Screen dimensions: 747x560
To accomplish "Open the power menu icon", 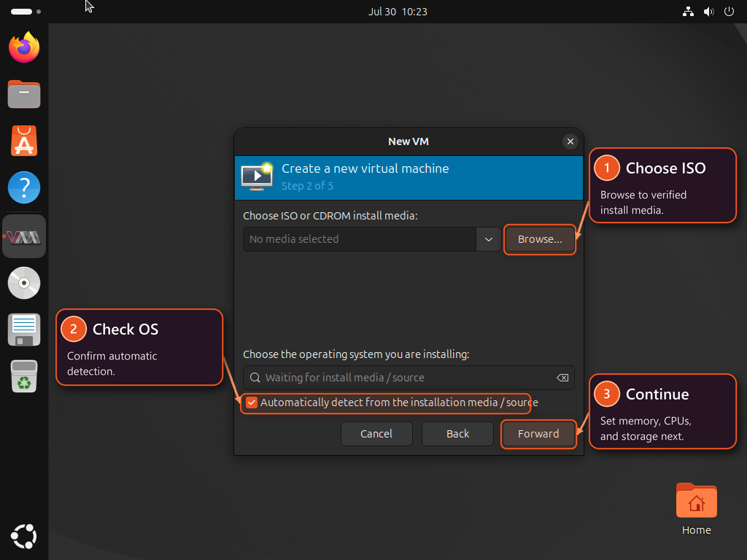I will click(729, 12).
